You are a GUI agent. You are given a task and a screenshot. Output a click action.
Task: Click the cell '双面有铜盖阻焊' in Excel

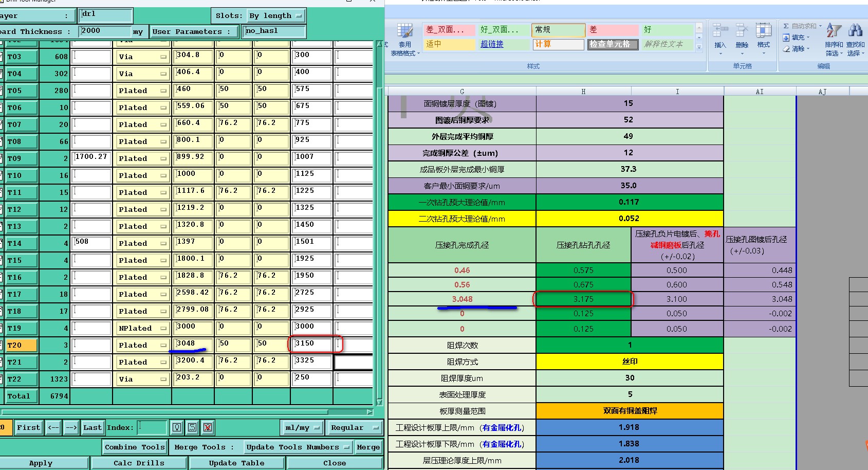[x=630, y=411]
